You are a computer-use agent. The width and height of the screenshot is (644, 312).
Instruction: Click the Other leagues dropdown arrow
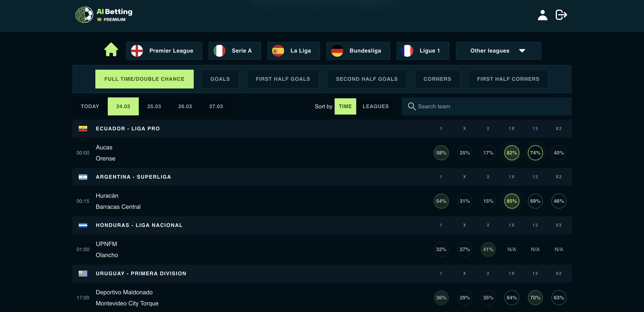[x=522, y=51]
